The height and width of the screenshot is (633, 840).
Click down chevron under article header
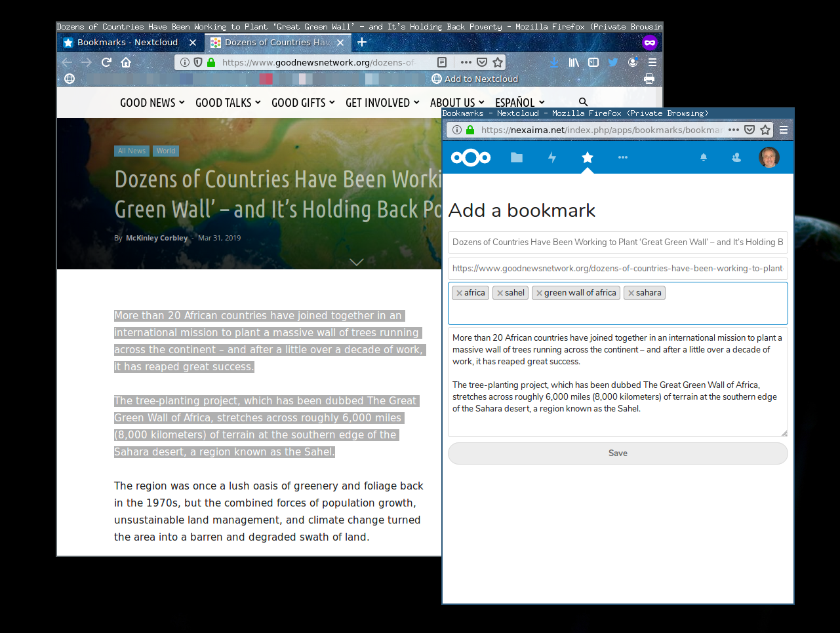click(x=356, y=262)
